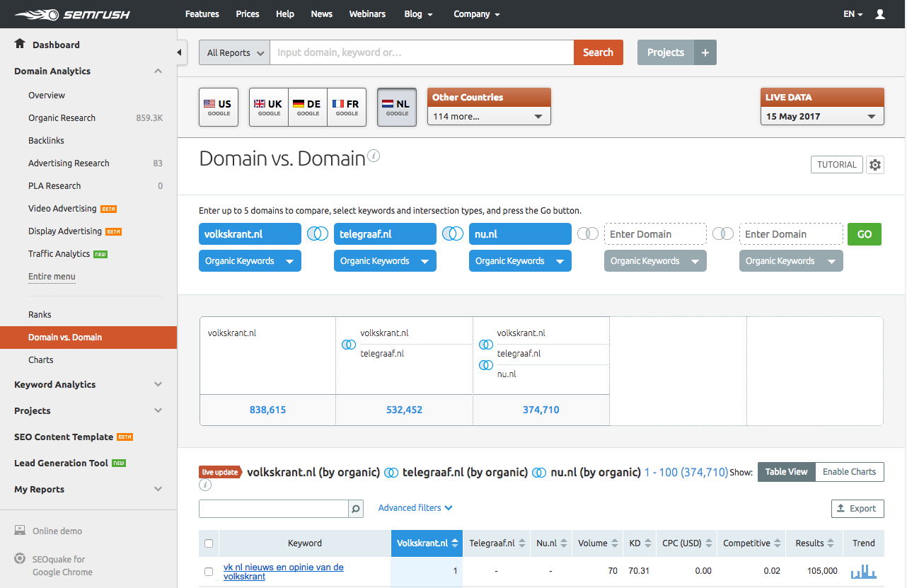Open the All Reports dropdown

(x=234, y=52)
